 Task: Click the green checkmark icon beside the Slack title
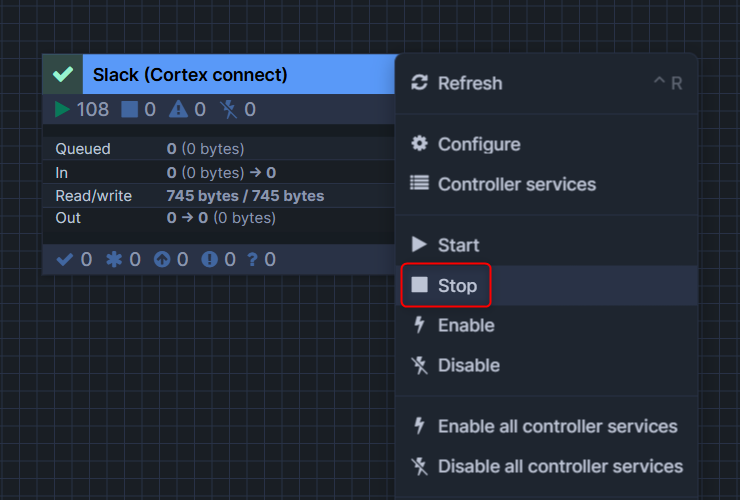(62, 75)
